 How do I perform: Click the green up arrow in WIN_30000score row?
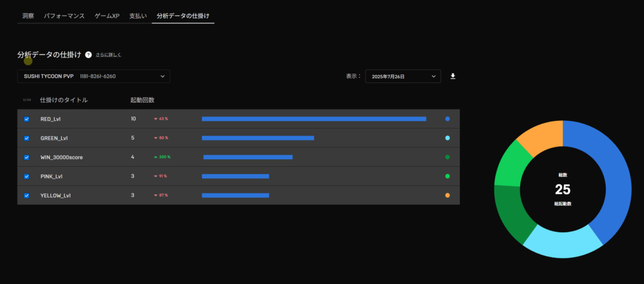(x=155, y=157)
